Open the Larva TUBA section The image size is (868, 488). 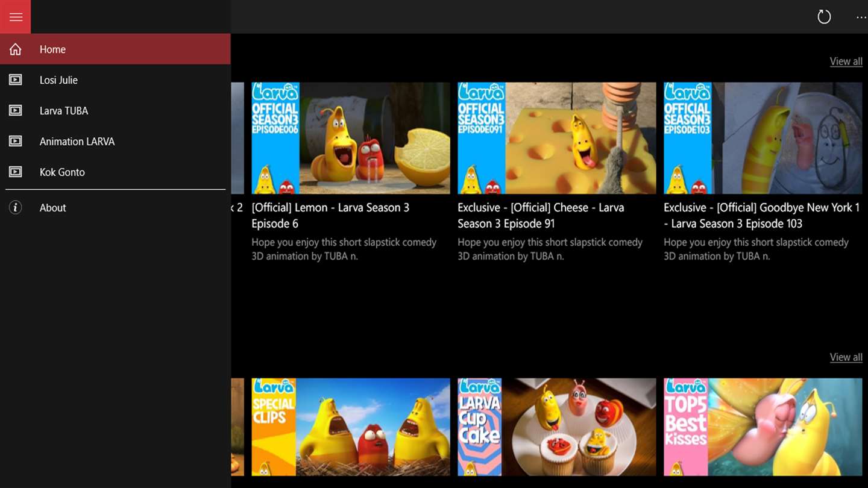(x=115, y=111)
